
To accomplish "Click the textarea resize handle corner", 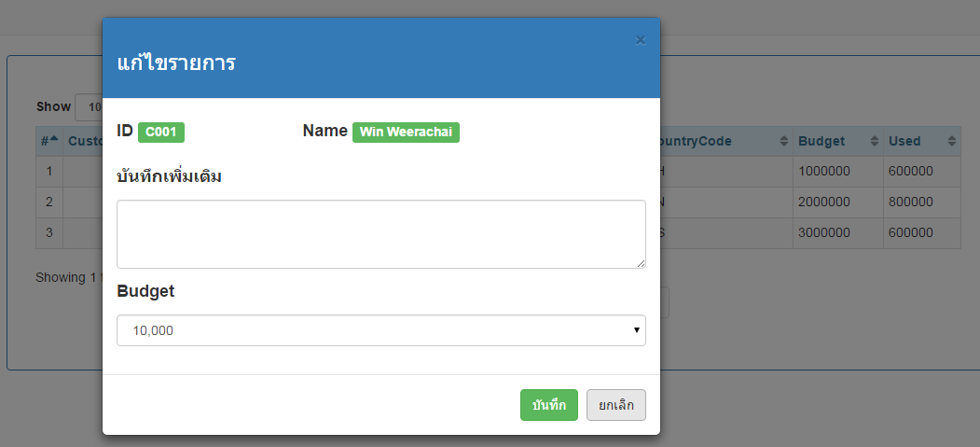I will 641,264.
